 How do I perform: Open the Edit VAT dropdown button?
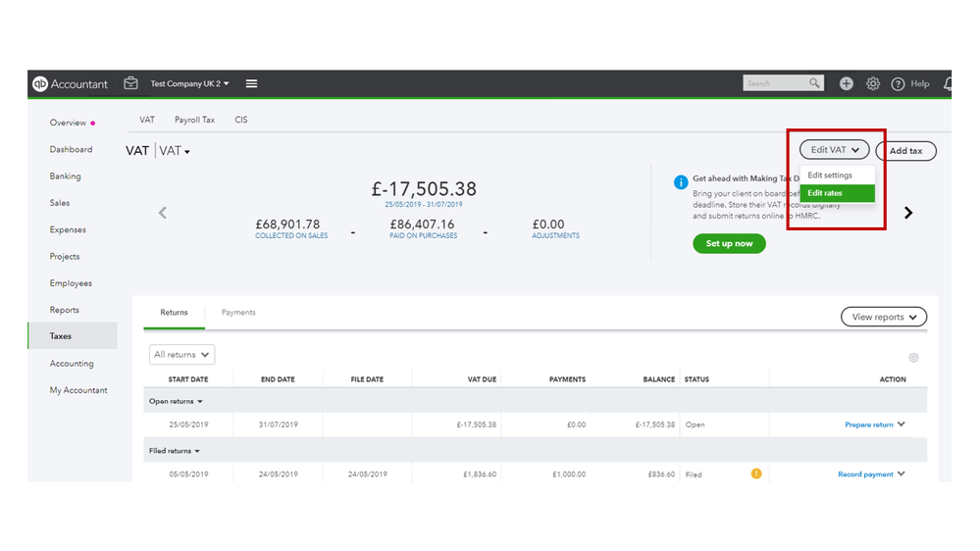pyautogui.click(x=835, y=150)
